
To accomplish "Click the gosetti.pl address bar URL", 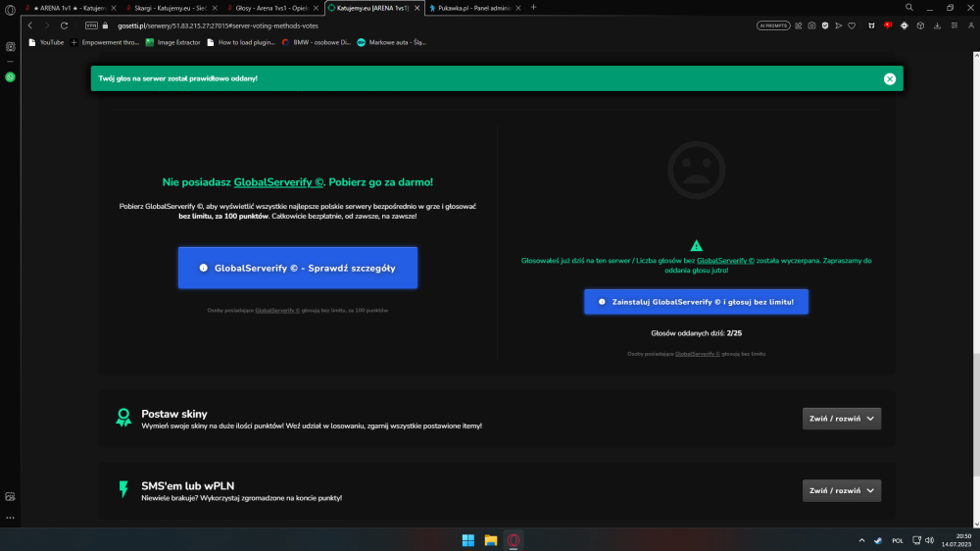I will 219,25.
